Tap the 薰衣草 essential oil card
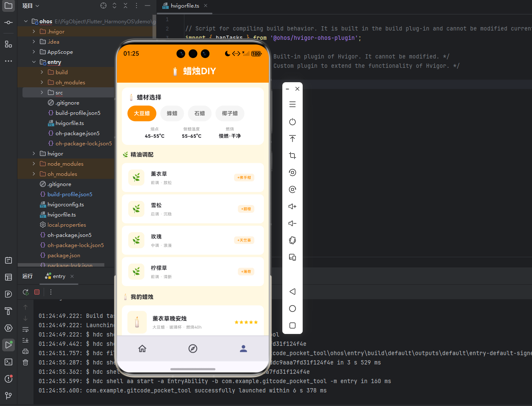532x406 pixels. (193, 178)
